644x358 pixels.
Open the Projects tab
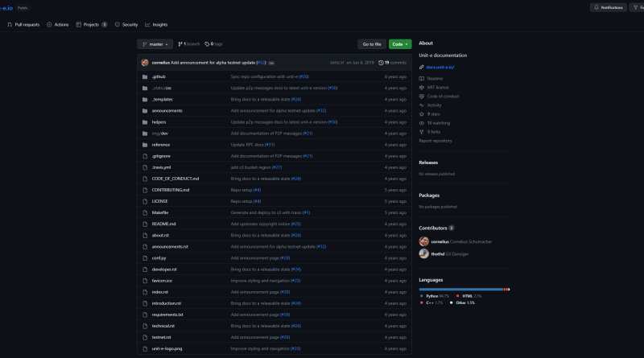click(92, 25)
